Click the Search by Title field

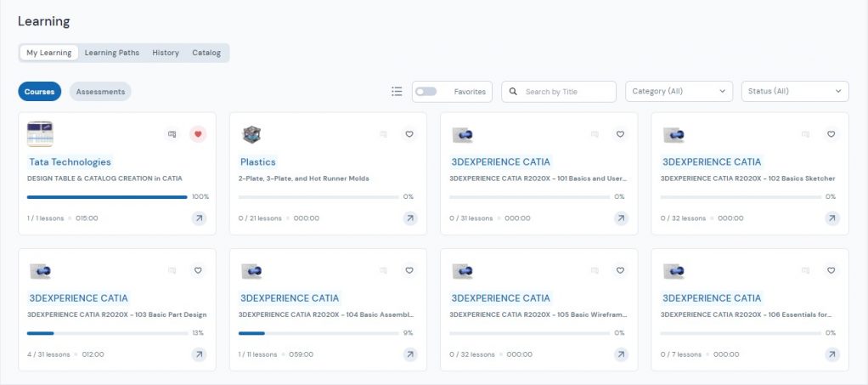pos(566,92)
